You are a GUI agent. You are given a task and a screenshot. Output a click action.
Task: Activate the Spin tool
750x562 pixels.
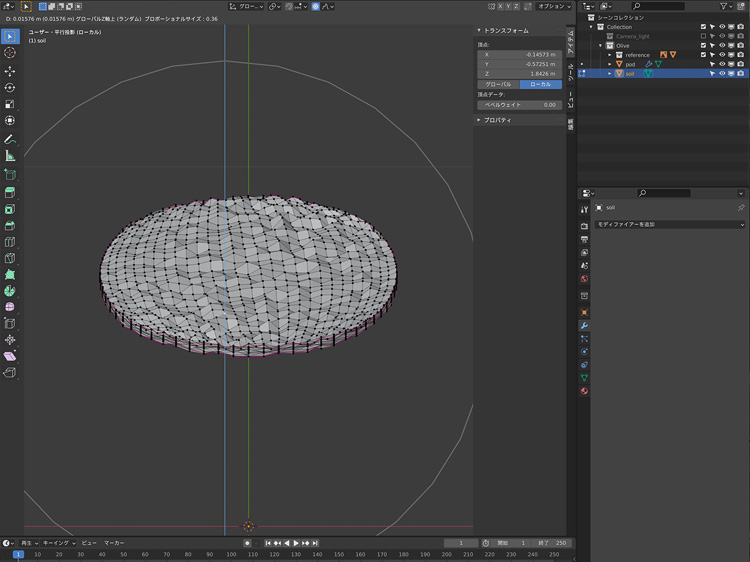(x=10, y=290)
